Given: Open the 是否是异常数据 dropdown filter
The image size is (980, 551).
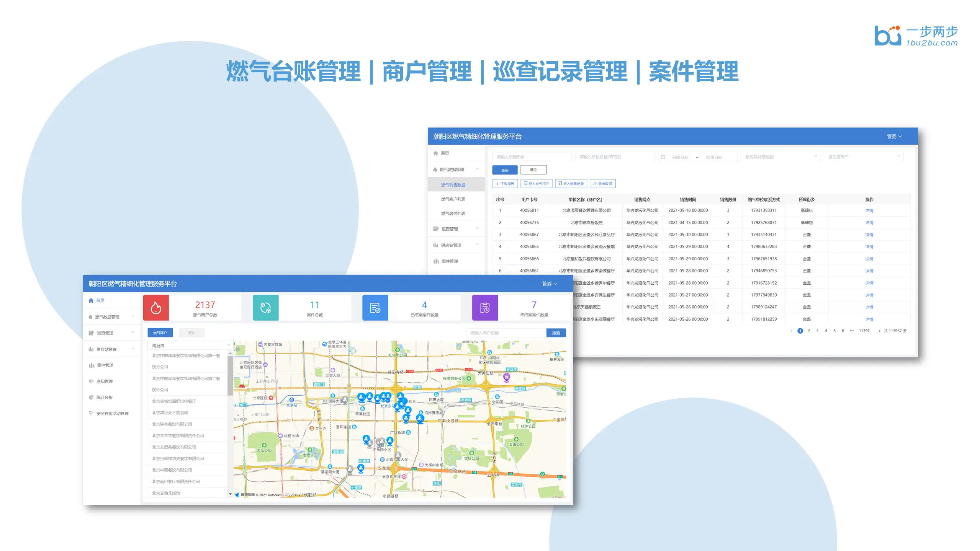Looking at the screenshot, I should click(x=780, y=156).
